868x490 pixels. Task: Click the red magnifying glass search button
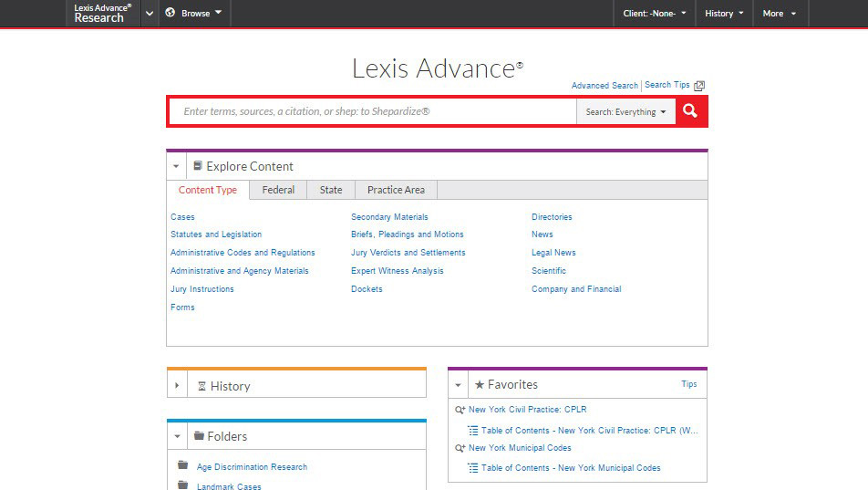690,111
